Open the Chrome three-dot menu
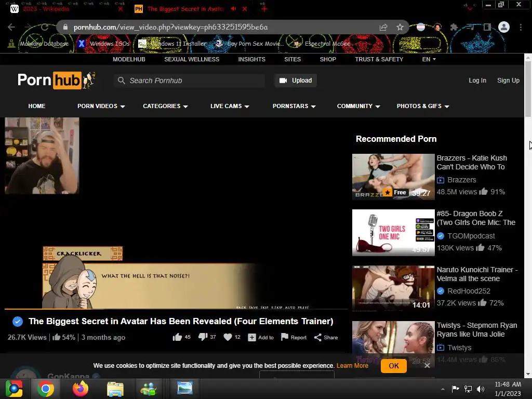This screenshot has height=399, width=532. click(x=521, y=27)
